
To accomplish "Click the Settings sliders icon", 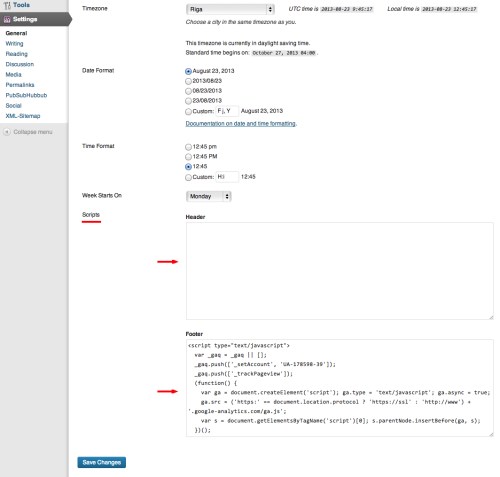I will tap(7, 20).
